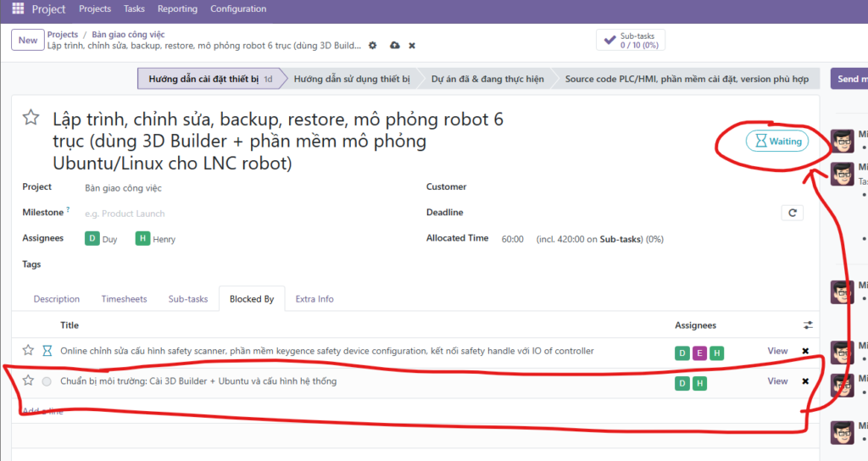Screen dimensions: 868x461
Task: Click the New button
Action: click(x=28, y=40)
